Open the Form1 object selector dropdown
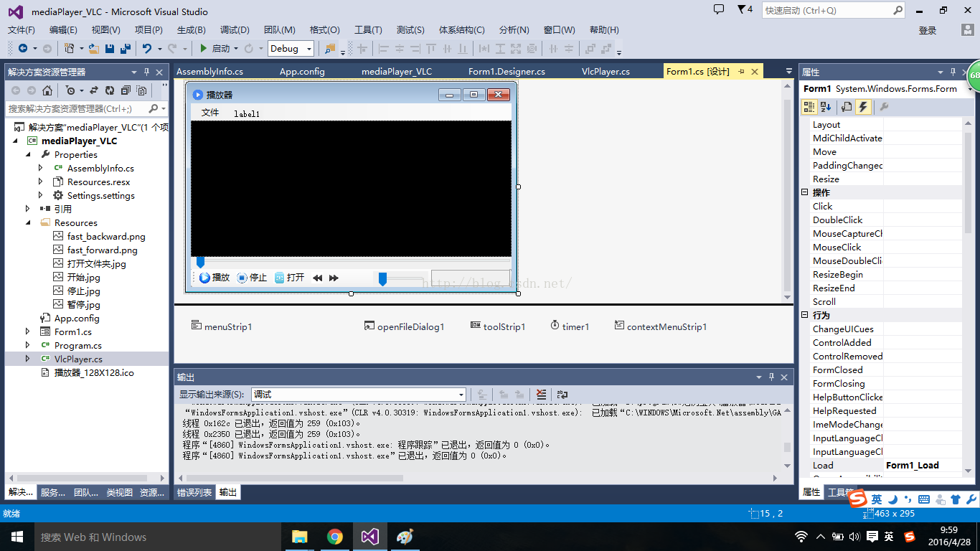Image resolution: width=980 pixels, height=551 pixels. pos(970,89)
